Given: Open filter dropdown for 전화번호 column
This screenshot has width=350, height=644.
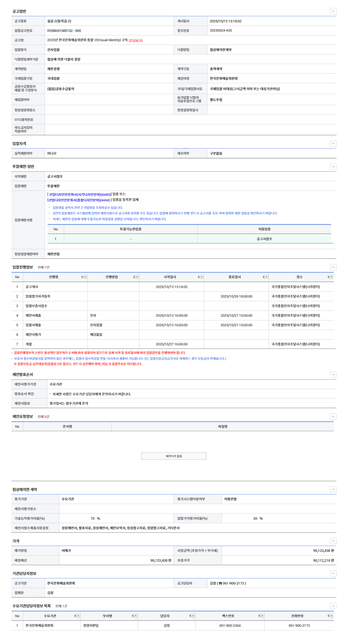Looking at the screenshot, I should coord(331,616).
